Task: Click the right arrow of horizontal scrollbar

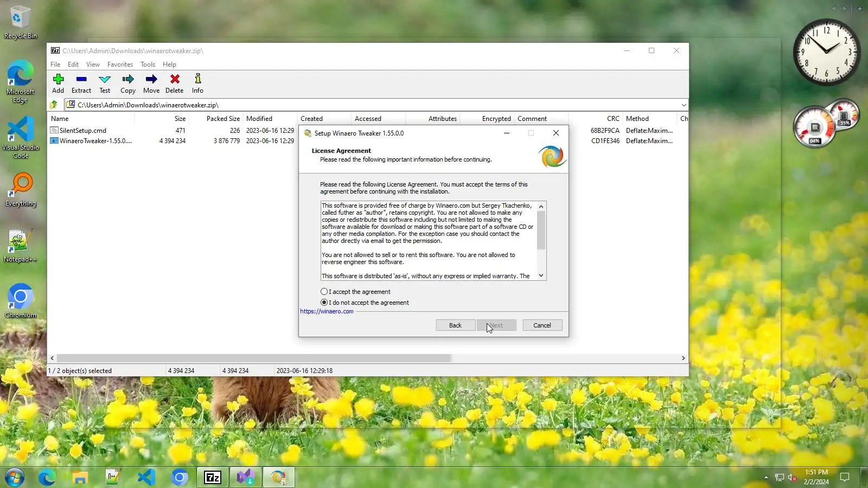Action: click(684, 358)
